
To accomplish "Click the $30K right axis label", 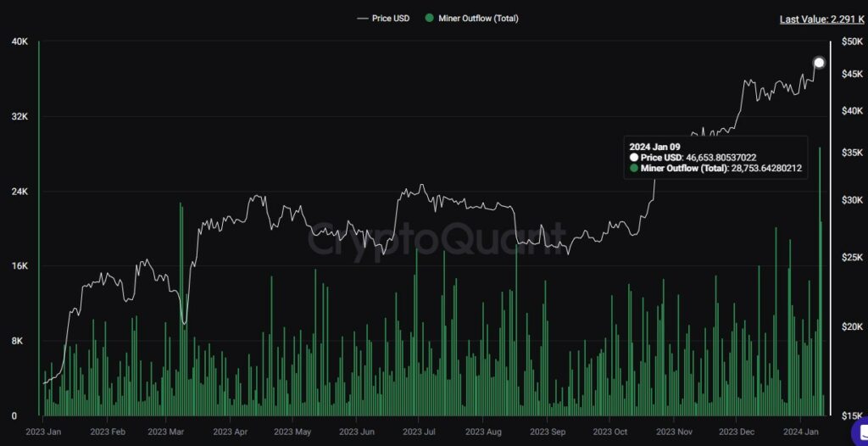I will 852,200.
